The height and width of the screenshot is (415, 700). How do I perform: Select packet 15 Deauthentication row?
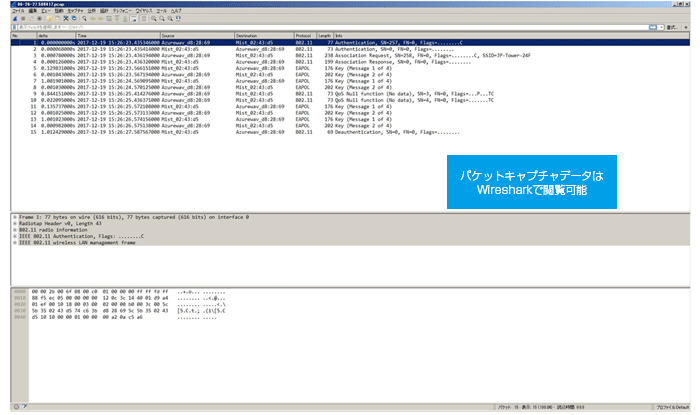click(x=350, y=133)
